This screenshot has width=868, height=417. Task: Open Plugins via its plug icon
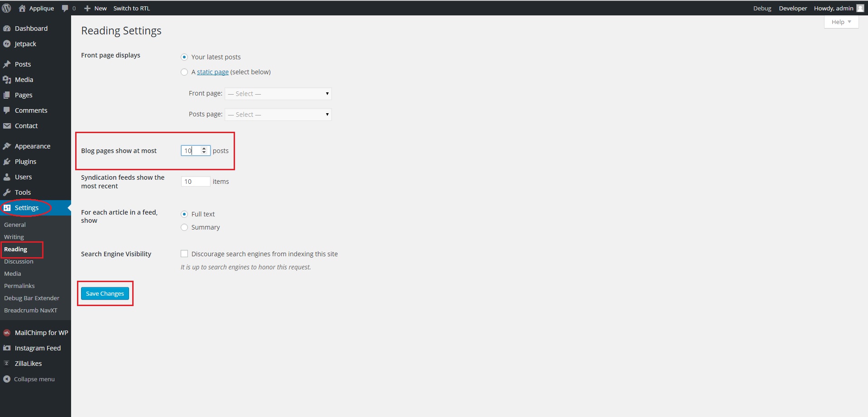point(7,162)
